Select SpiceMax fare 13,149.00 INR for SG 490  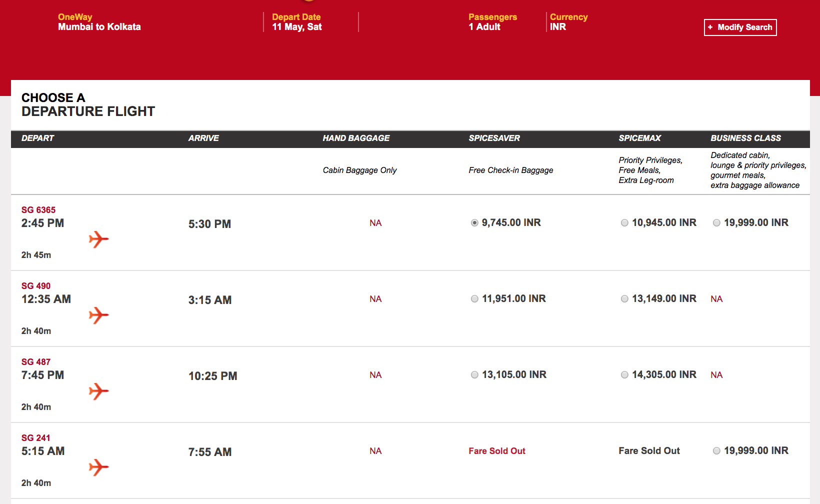coord(624,299)
